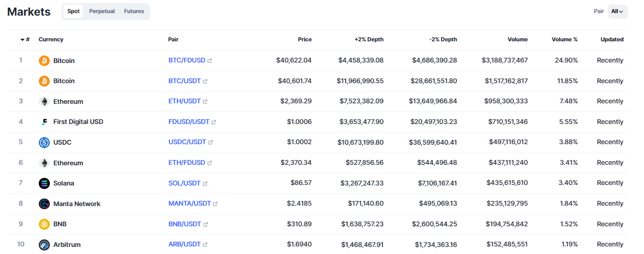Click external link icon next to USDC/USDT
644x254 pixels.
pos(210,143)
